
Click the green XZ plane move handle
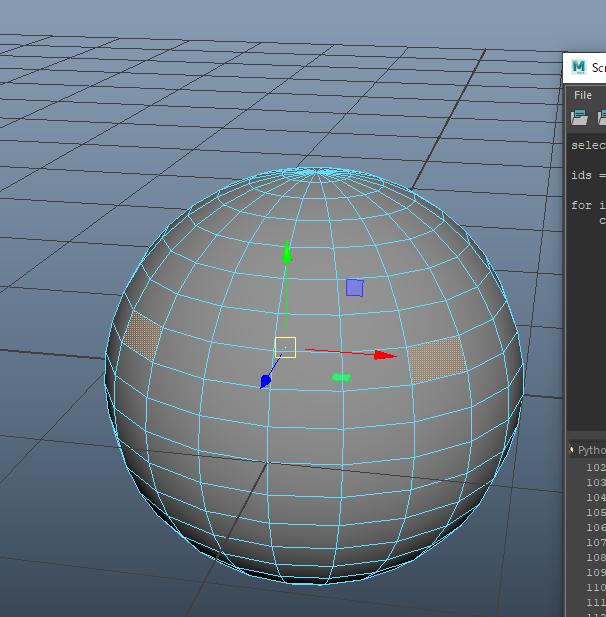[x=341, y=377]
